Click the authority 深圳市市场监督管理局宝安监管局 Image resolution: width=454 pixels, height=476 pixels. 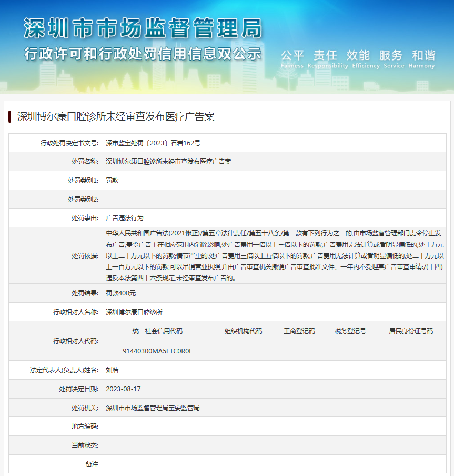pyautogui.click(x=153, y=408)
